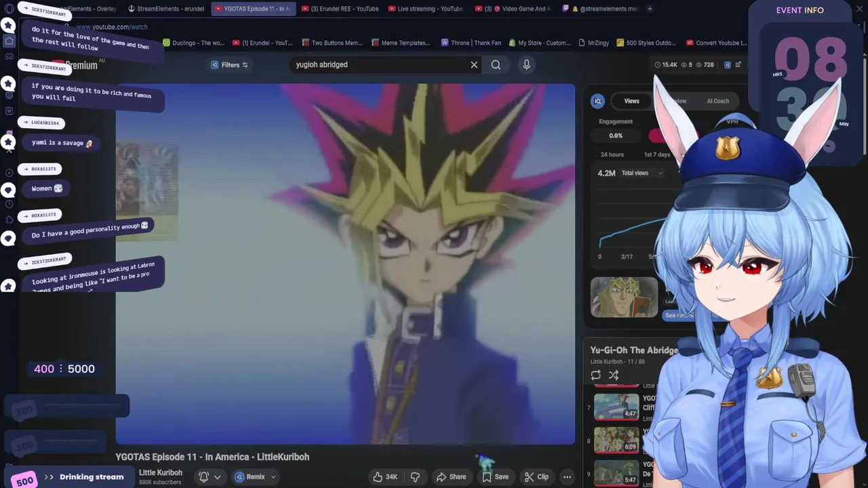This screenshot has width=868, height=488.
Task: Toggle playlist loop icon
Action: tap(595, 375)
